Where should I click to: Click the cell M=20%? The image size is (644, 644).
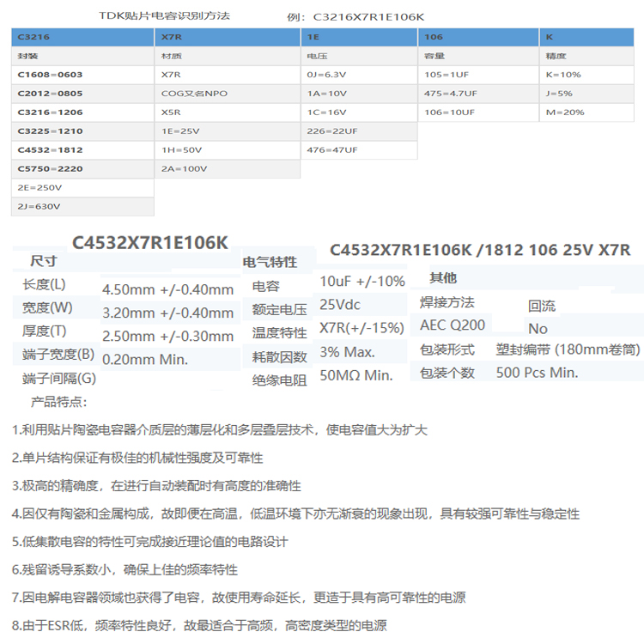click(587, 112)
